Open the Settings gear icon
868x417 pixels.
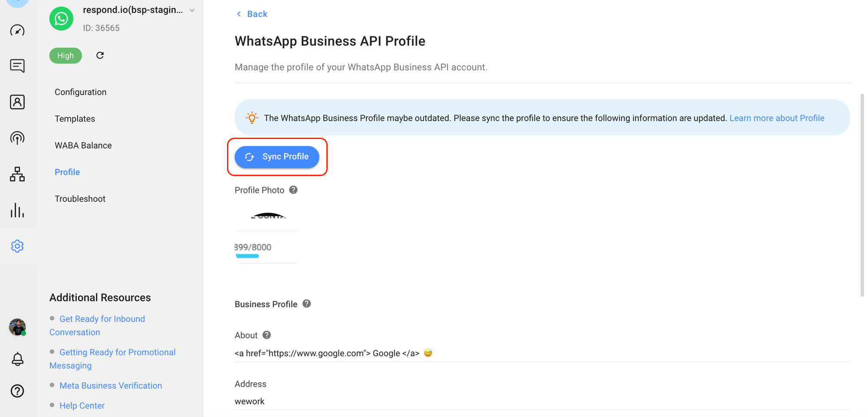tap(17, 246)
